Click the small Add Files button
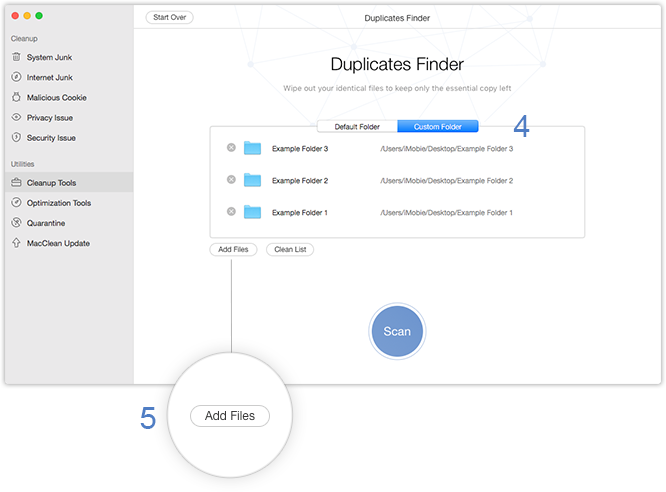The image size is (666, 492). tap(233, 249)
